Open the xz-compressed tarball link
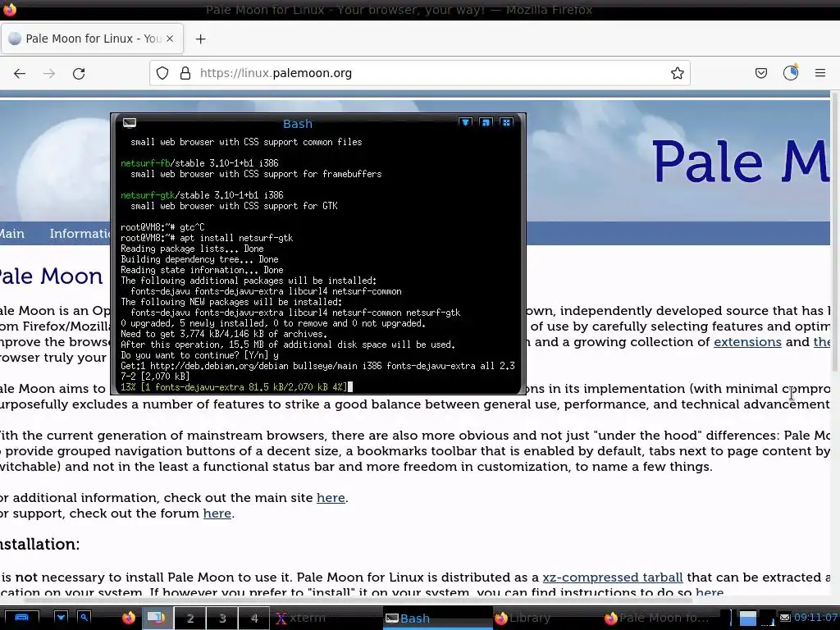 (x=612, y=577)
